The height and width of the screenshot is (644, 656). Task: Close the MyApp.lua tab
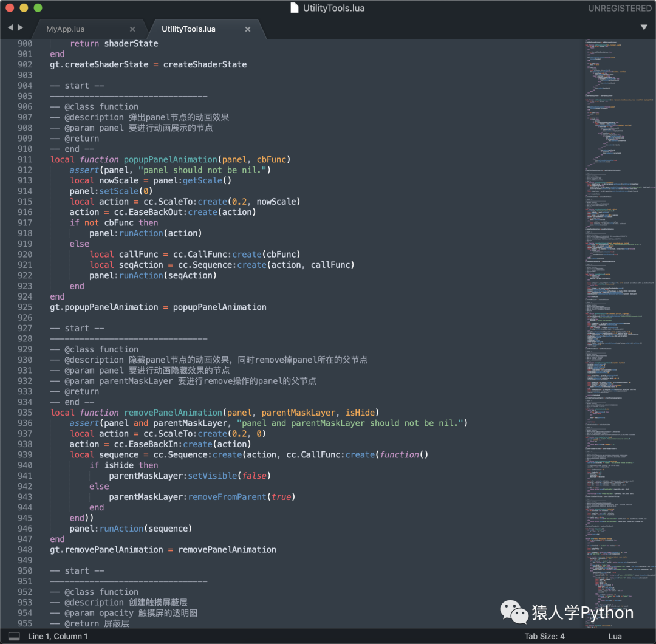click(132, 29)
